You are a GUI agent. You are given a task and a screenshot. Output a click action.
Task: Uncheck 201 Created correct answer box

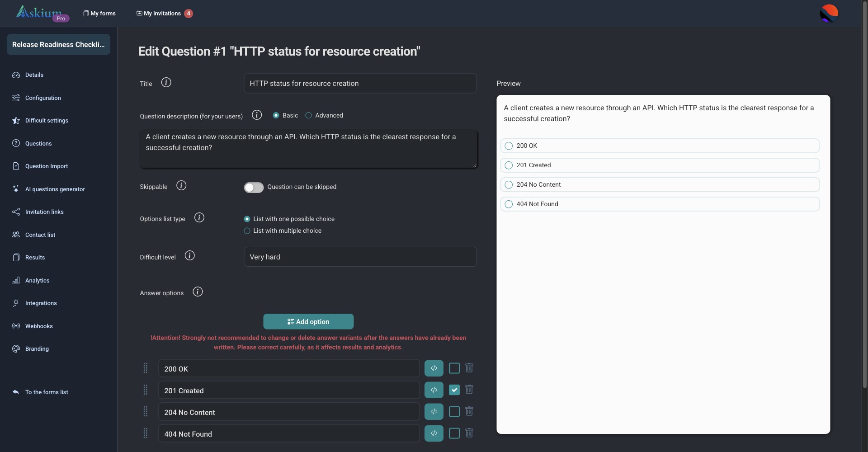[454, 390]
